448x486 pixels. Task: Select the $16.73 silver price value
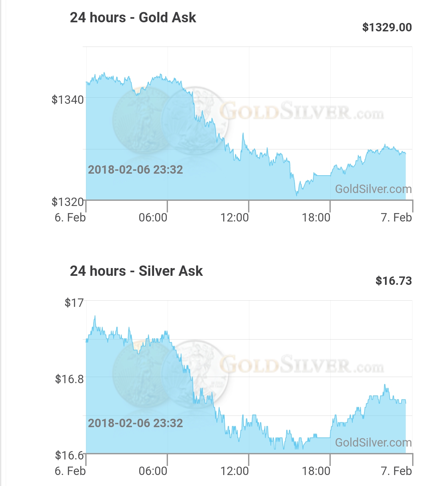point(393,281)
